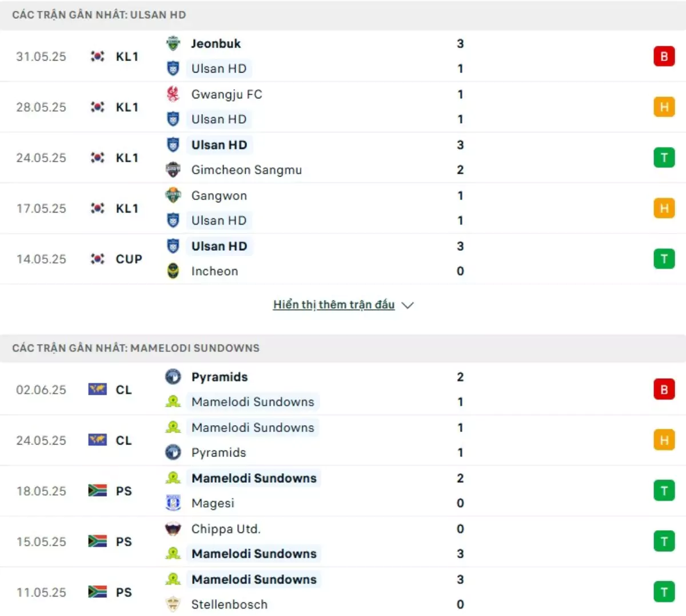Click Ulsan HD crest in the 31.05.25 match
Image resolution: width=686 pixels, height=616 pixels.
pyautogui.click(x=173, y=69)
